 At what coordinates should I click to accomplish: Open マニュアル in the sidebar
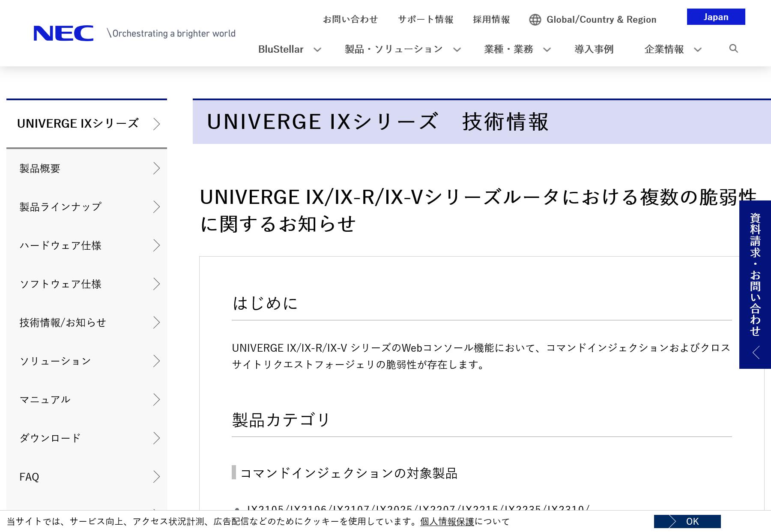[x=87, y=400]
